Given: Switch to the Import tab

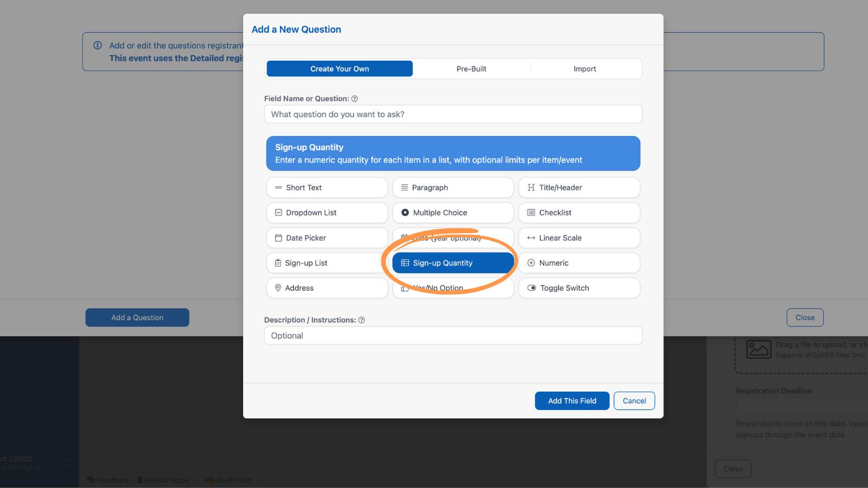Looking at the screenshot, I should pyautogui.click(x=585, y=69).
